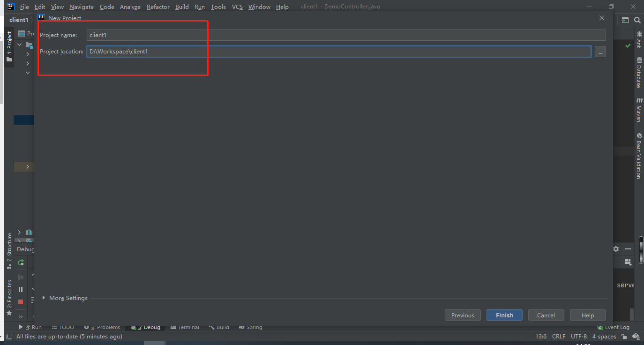
Task: Click Debug panel layout settings icon
Action: coord(629,262)
